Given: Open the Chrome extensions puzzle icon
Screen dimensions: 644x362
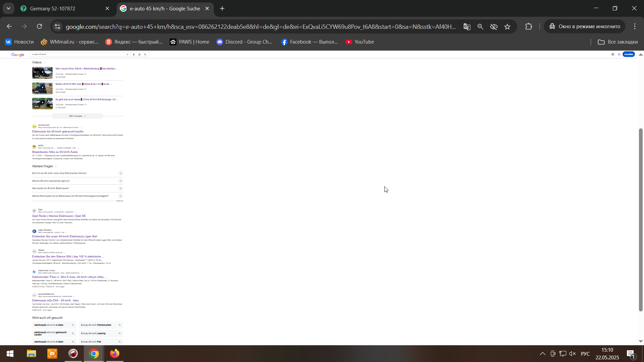Looking at the screenshot, I should 529,26.
